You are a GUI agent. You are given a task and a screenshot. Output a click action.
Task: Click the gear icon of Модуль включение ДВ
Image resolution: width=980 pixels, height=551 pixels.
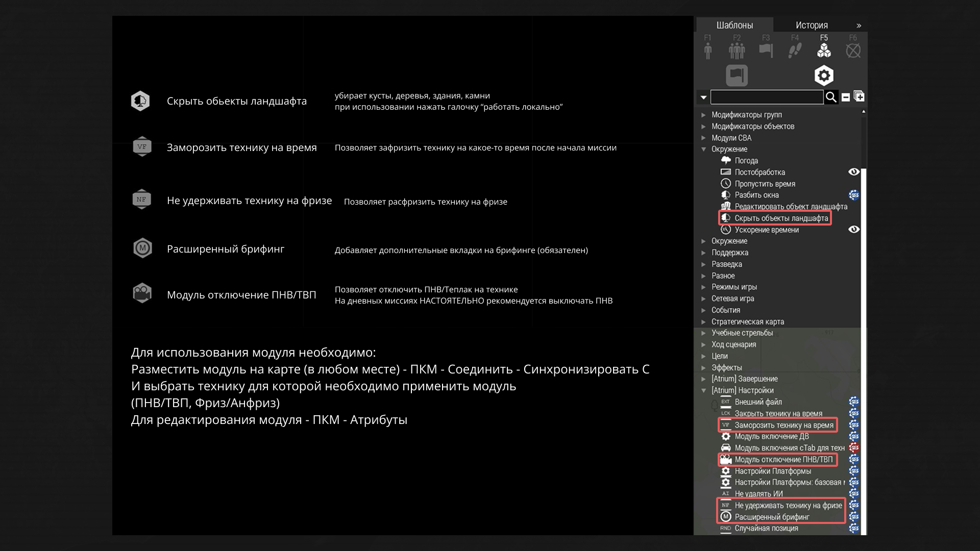725,436
